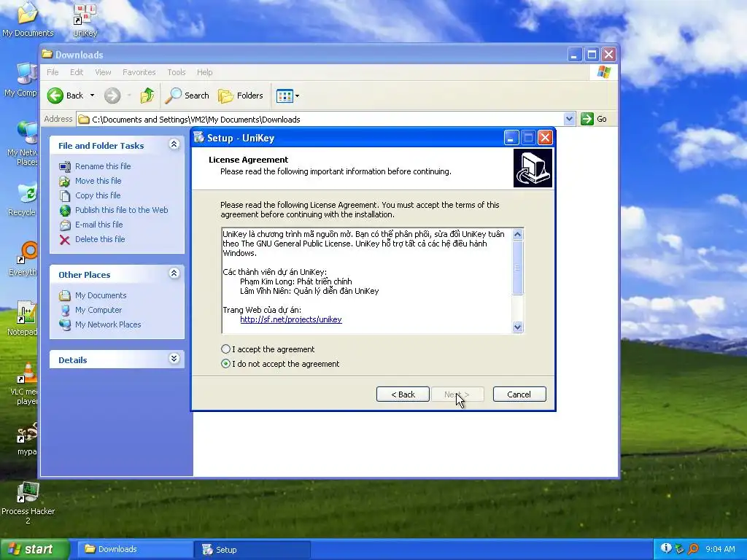Open the Edit menu in Downloads window

pyautogui.click(x=76, y=72)
